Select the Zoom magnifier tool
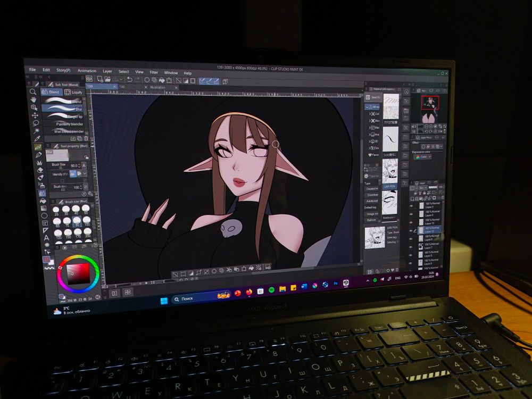The width and height of the screenshot is (532, 399). pos(33,92)
